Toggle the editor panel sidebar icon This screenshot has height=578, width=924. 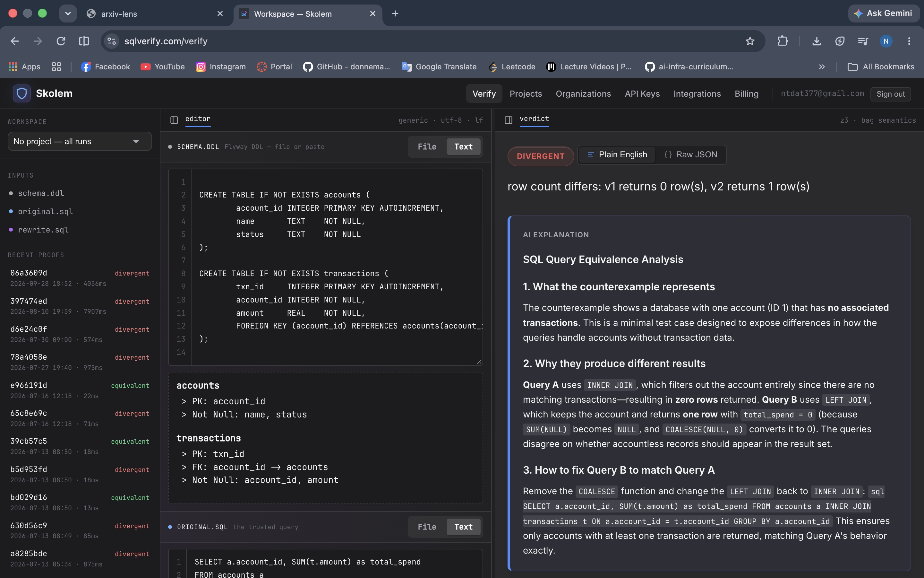coord(174,120)
